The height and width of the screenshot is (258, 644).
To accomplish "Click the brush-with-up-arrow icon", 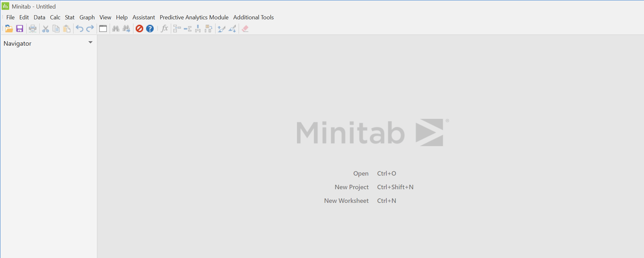I will (x=222, y=29).
